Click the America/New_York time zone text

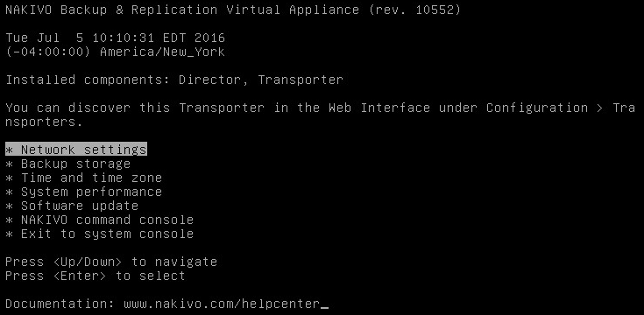point(162,52)
